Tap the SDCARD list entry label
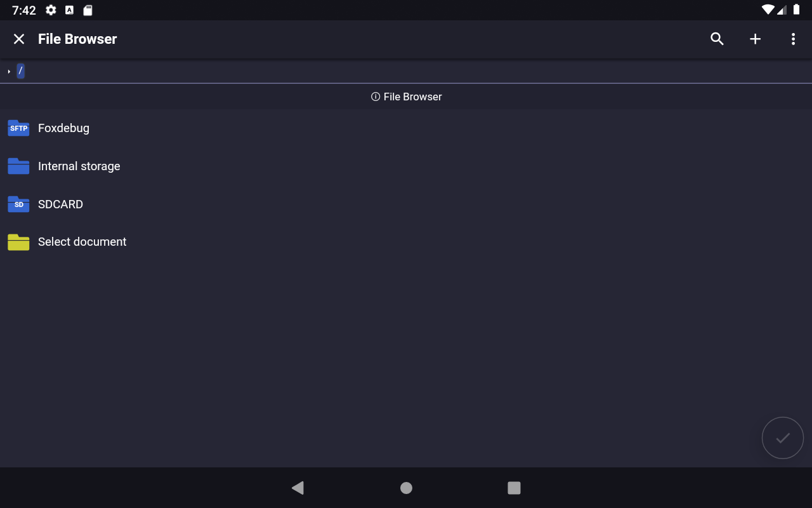 coord(60,204)
